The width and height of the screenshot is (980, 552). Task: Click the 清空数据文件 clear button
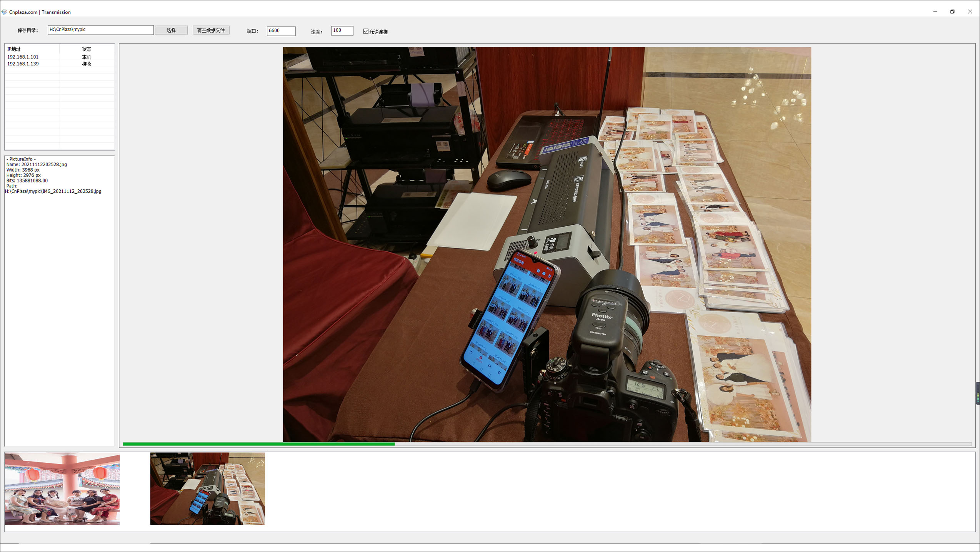click(x=211, y=30)
